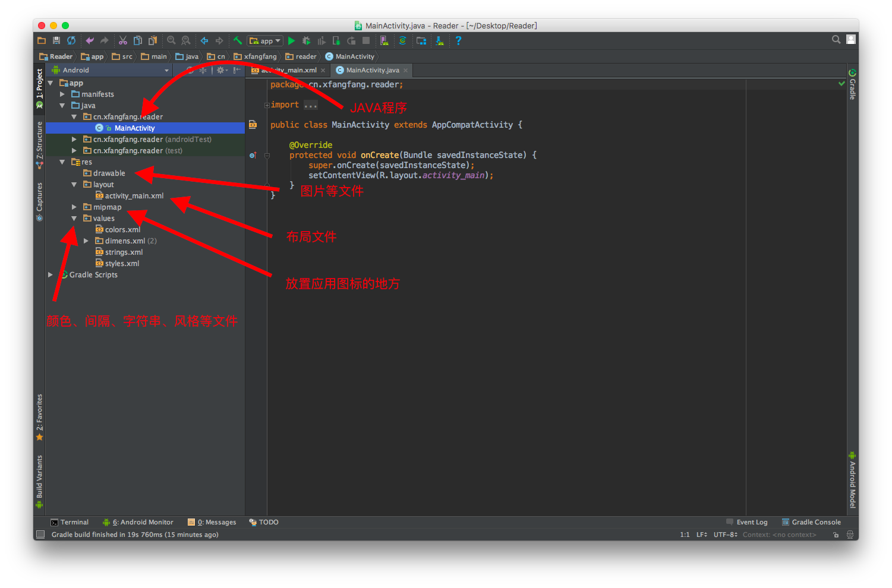892x588 pixels.
Task: Open the app run configuration dropdown
Action: 265,41
